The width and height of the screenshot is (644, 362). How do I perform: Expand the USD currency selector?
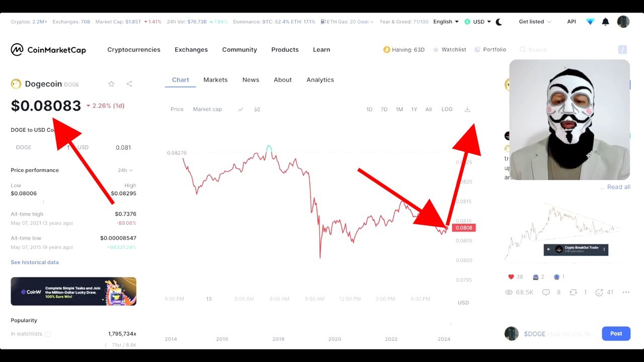(478, 22)
